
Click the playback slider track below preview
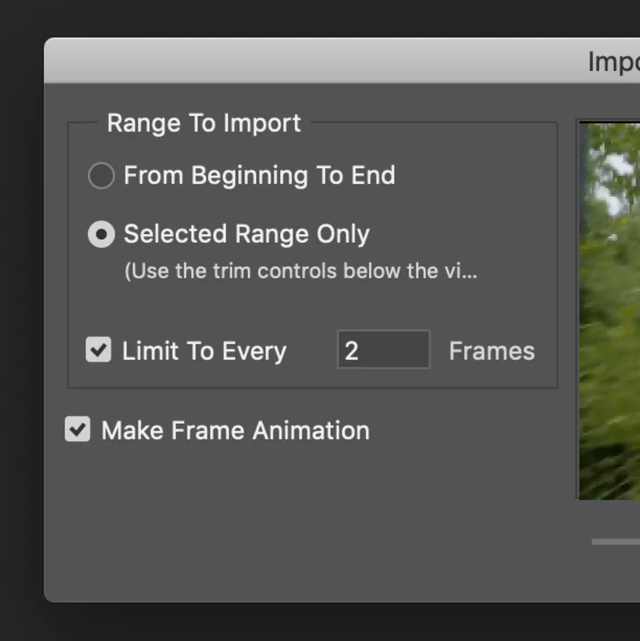click(x=616, y=542)
